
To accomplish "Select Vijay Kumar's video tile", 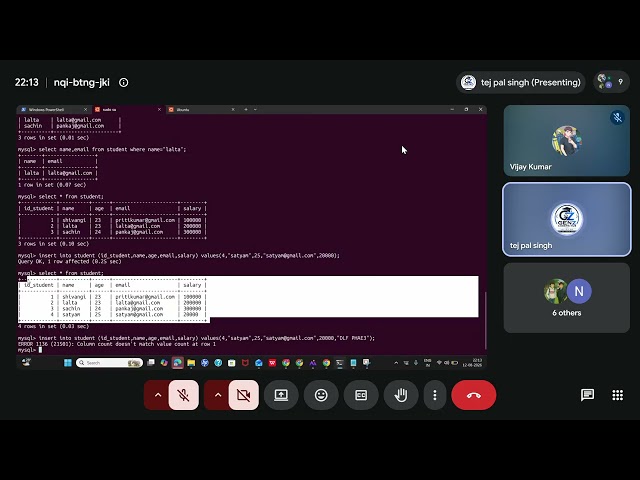I will pyautogui.click(x=567, y=140).
